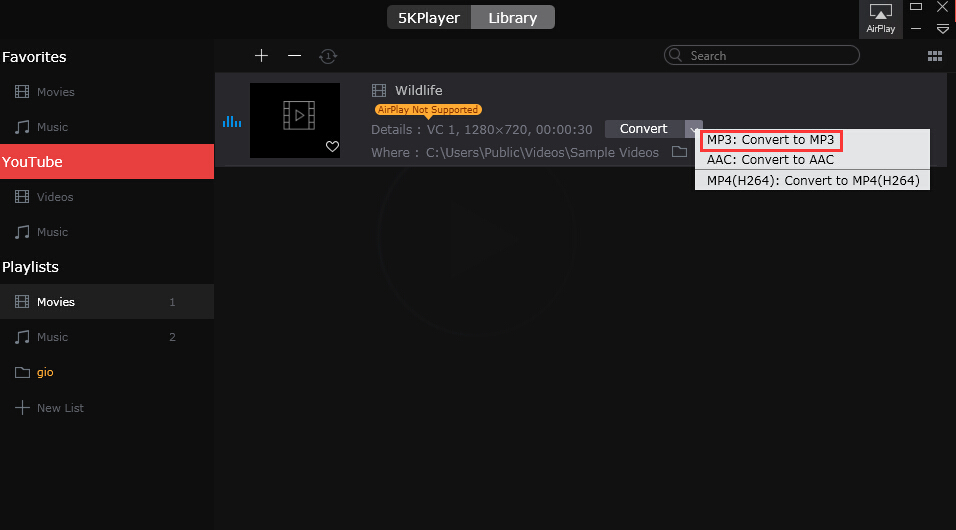This screenshot has width=956, height=530.
Task: Click the refresh library icon
Action: coord(328,56)
